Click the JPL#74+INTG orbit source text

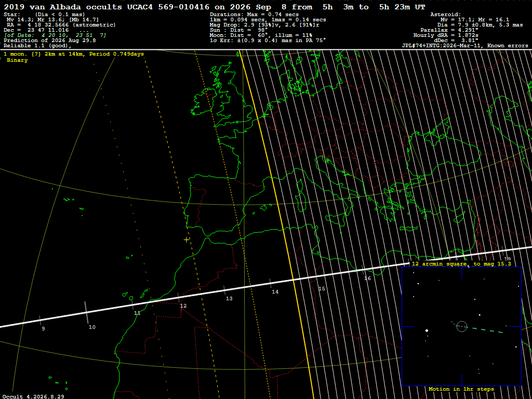[x=465, y=46]
